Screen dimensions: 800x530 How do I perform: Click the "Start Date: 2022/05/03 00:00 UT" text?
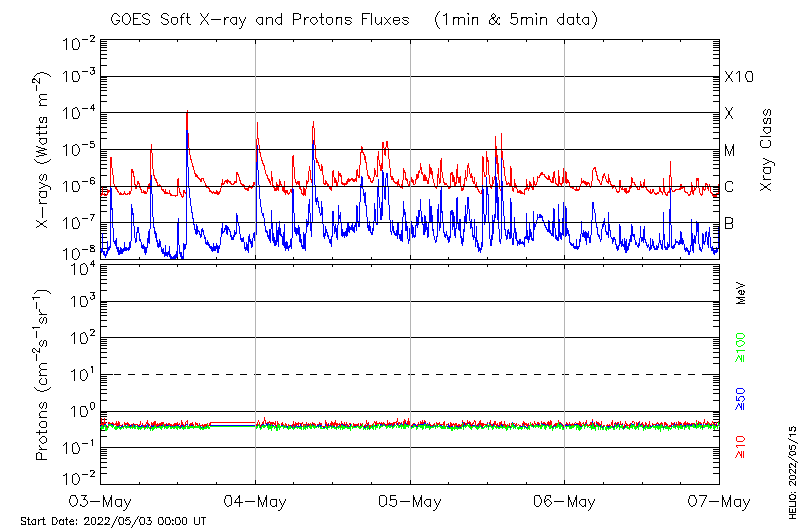pos(113,521)
